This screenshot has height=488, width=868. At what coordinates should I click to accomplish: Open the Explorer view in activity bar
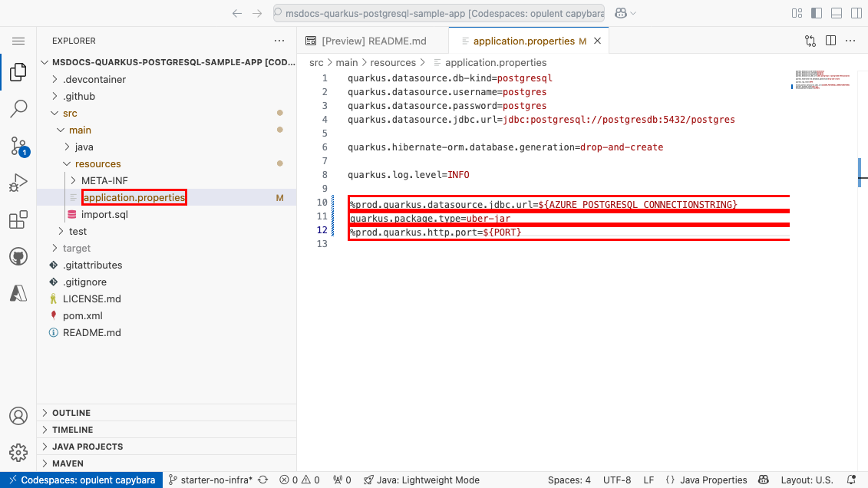click(x=18, y=72)
